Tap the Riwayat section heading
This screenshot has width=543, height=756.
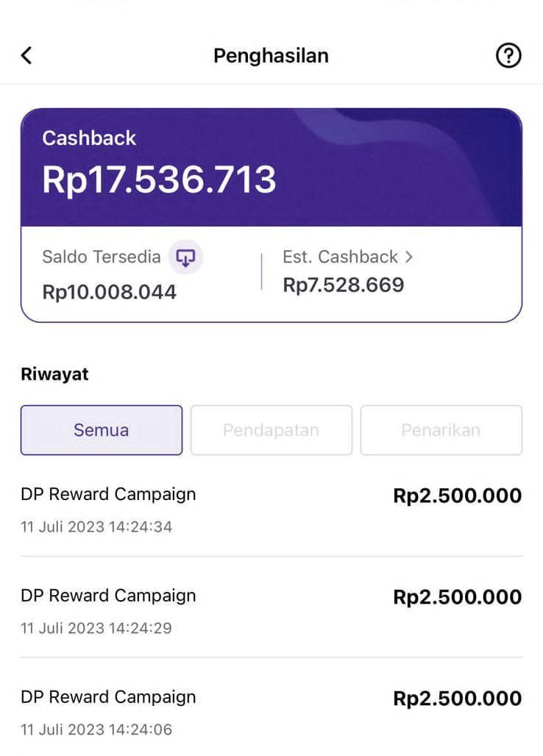click(x=54, y=374)
